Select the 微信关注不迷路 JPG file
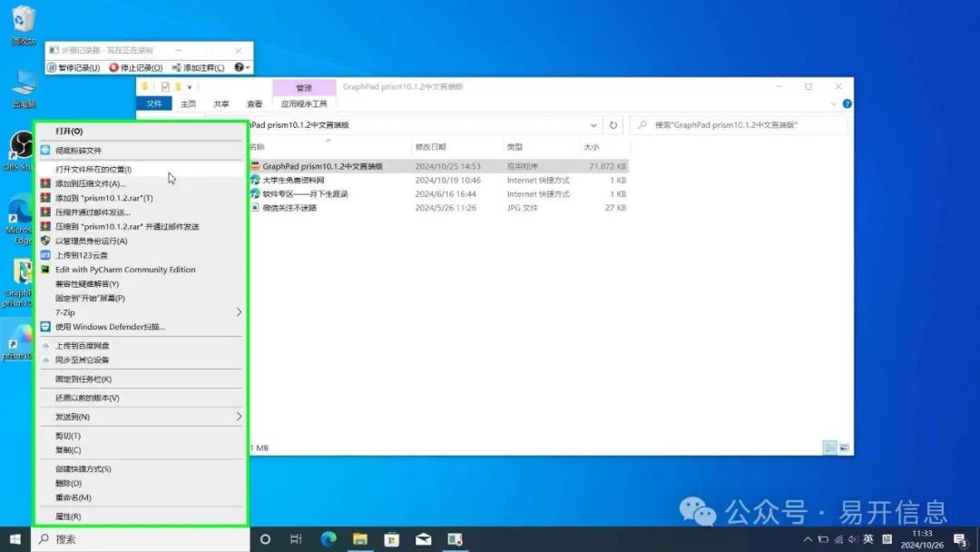The width and height of the screenshot is (980, 552). click(289, 208)
